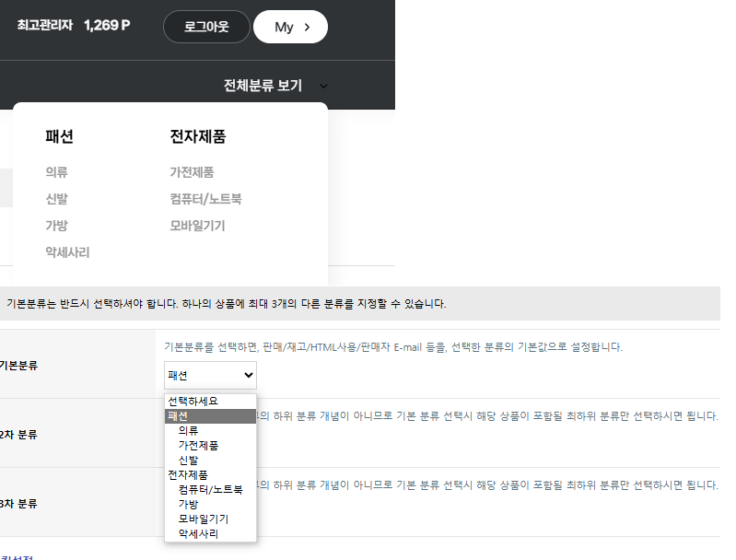Select 가전제품 option in dropdown list

point(210,446)
